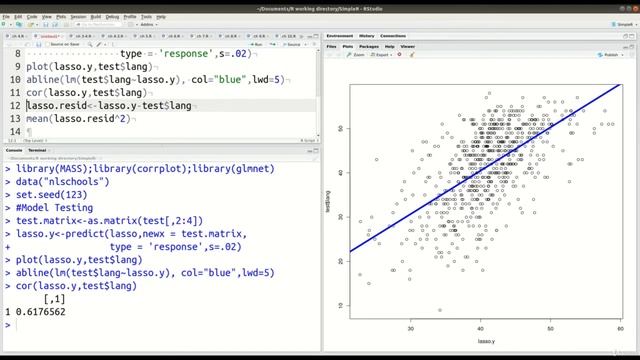Click the Go to file/function search field
Viewport: 640px width, 360px height.
click(x=98, y=24)
